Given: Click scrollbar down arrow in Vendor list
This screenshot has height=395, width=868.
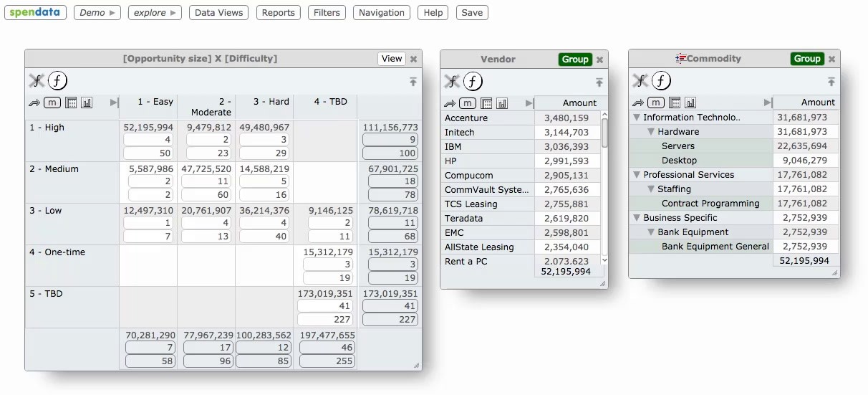Looking at the screenshot, I should pos(605,260).
